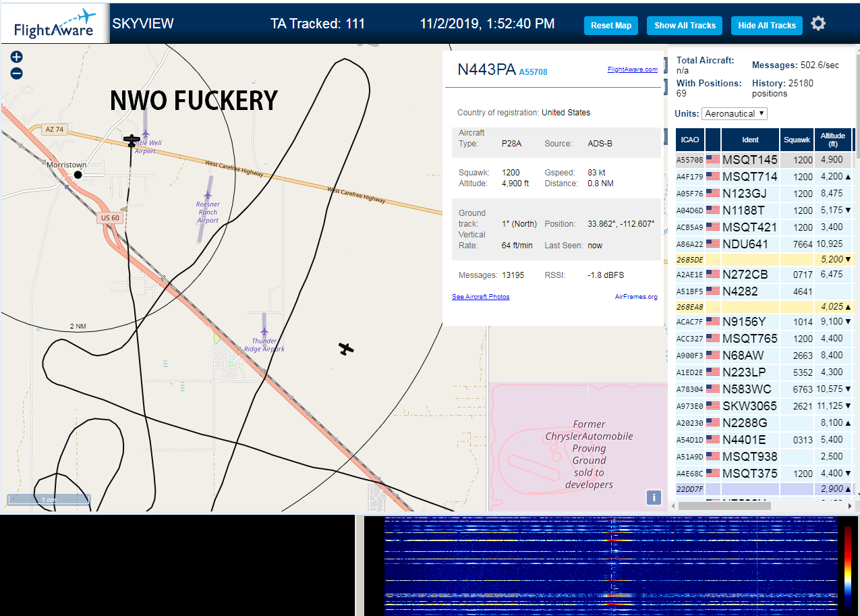Click the FlightAware logo
860x616 pixels.
coord(55,23)
